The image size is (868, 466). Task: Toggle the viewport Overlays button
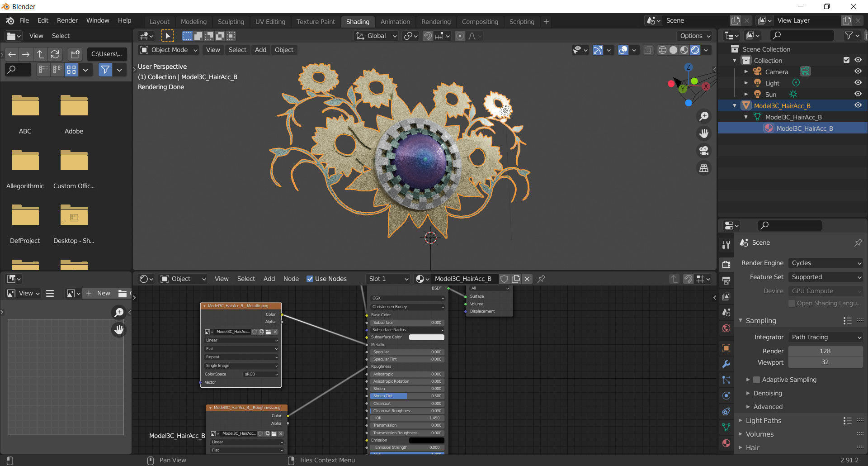coord(623,50)
